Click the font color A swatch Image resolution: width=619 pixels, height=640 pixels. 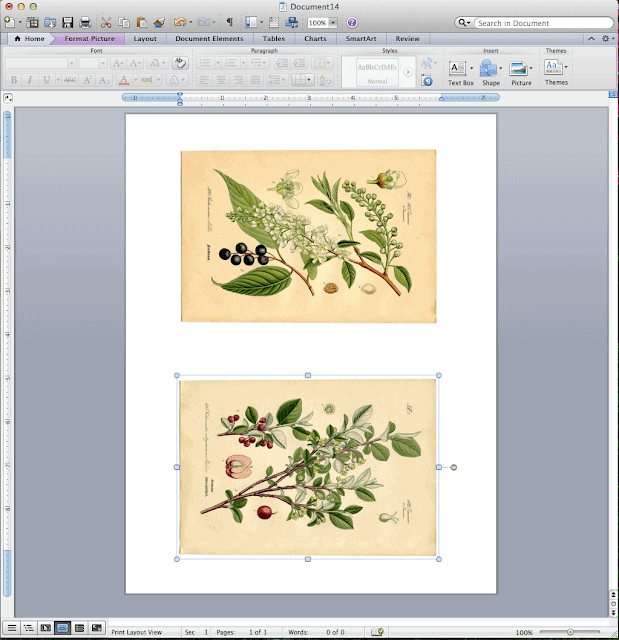(x=124, y=80)
